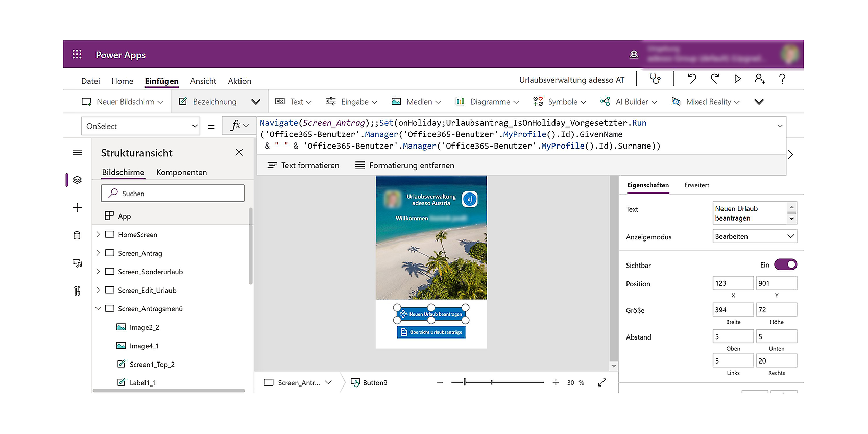
Task: Open the app launcher waffle icon
Action: [x=77, y=54]
